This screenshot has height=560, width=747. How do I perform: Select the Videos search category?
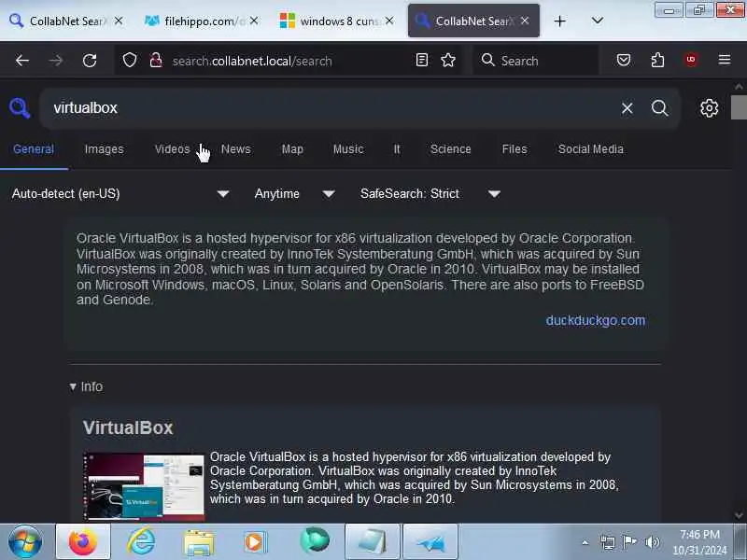point(172,149)
